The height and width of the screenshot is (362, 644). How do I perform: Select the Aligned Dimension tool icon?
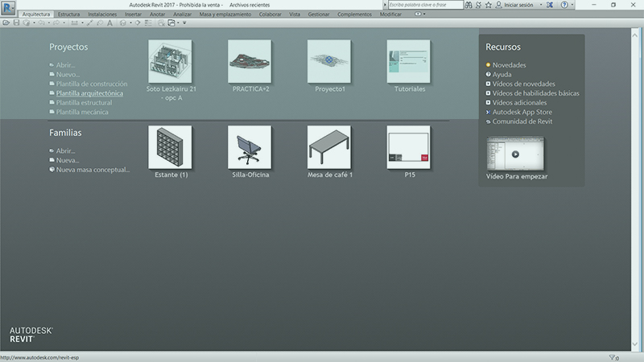coord(89,23)
